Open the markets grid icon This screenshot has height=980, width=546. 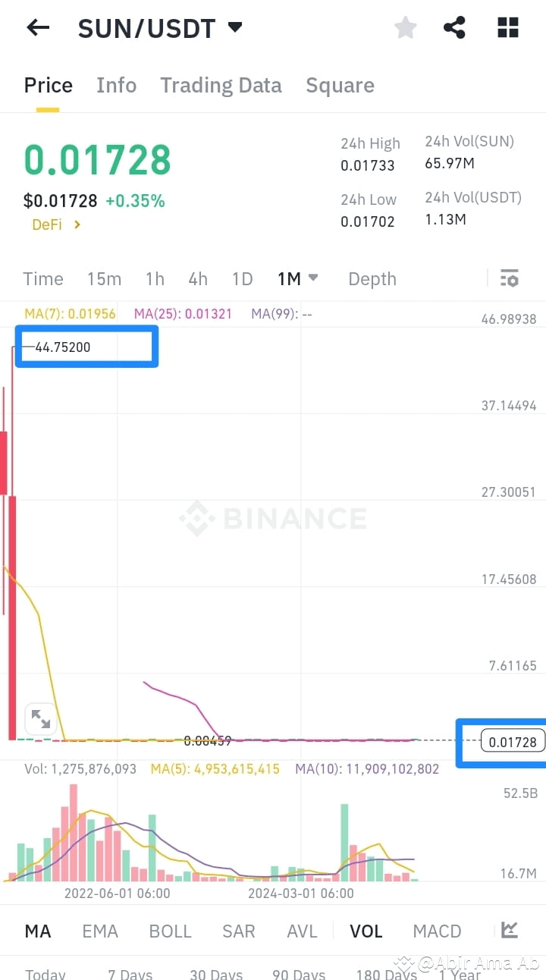[507, 27]
